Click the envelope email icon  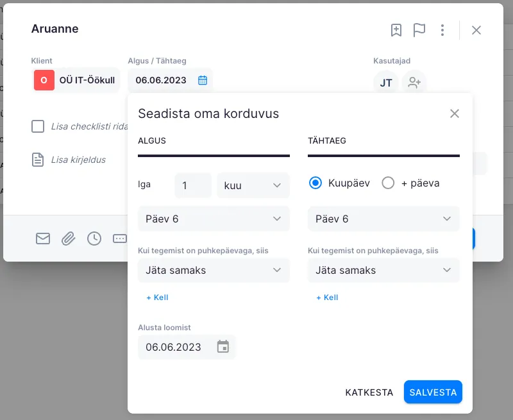point(43,239)
